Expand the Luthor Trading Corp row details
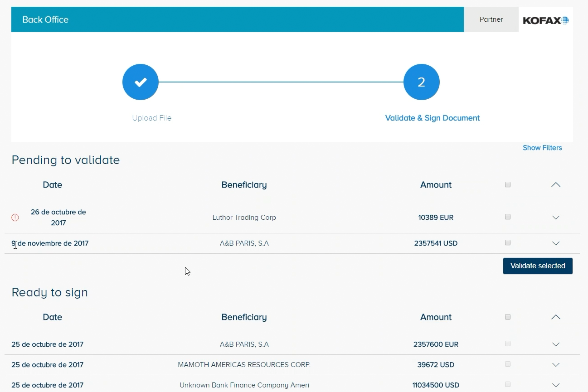The width and height of the screenshot is (588, 392). tap(556, 218)
